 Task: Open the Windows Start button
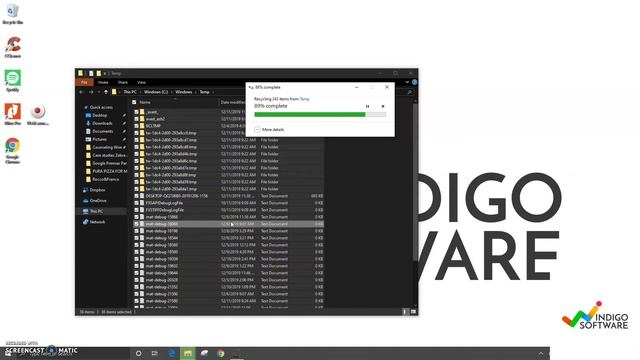click(8, 353)
